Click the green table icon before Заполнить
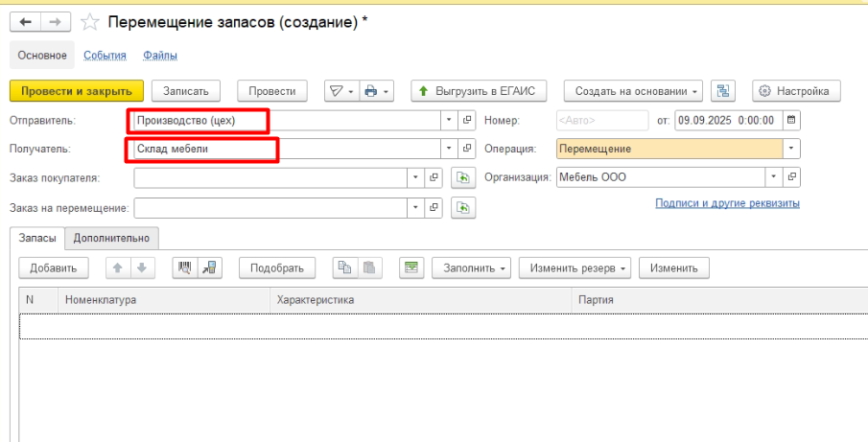Viewport: 868px width, 442px height. click(x=411, y=268)
